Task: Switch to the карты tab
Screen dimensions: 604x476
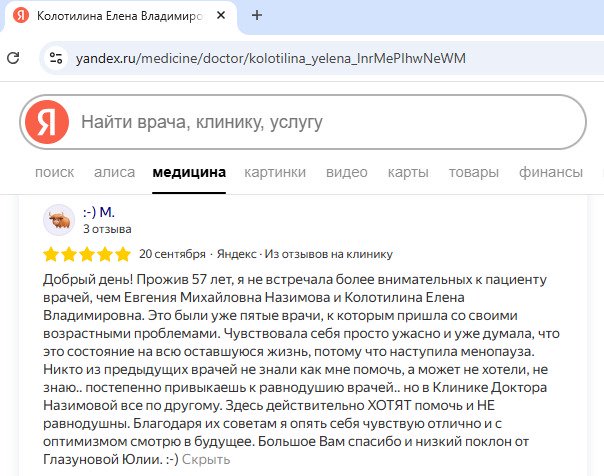Action: [x=408, y=172]
